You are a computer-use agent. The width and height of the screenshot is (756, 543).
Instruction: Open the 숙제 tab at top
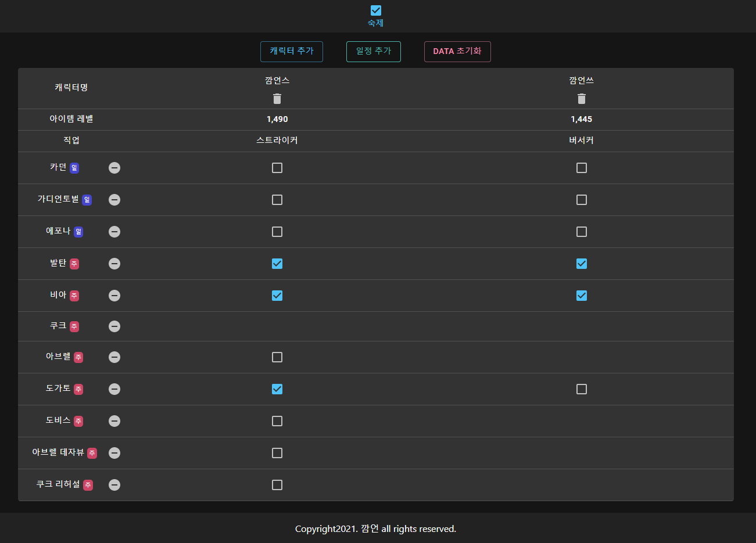(x=376, y=16)
